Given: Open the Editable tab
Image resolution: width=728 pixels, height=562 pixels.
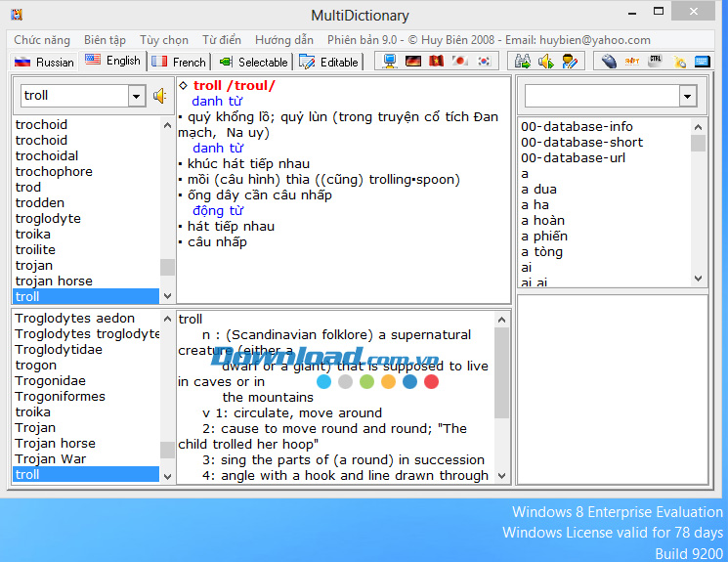Looking at the screenshot, I should 328,63.
